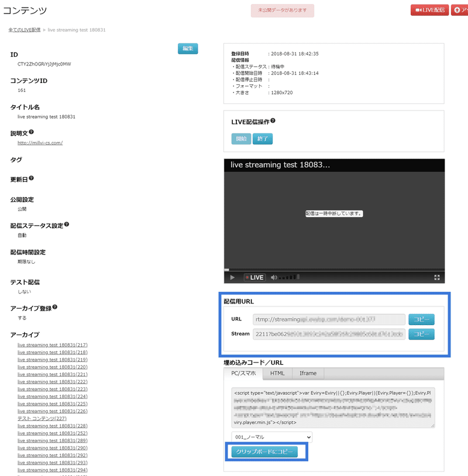Copy the Stream key with コピー

click(x=421, y=334)
